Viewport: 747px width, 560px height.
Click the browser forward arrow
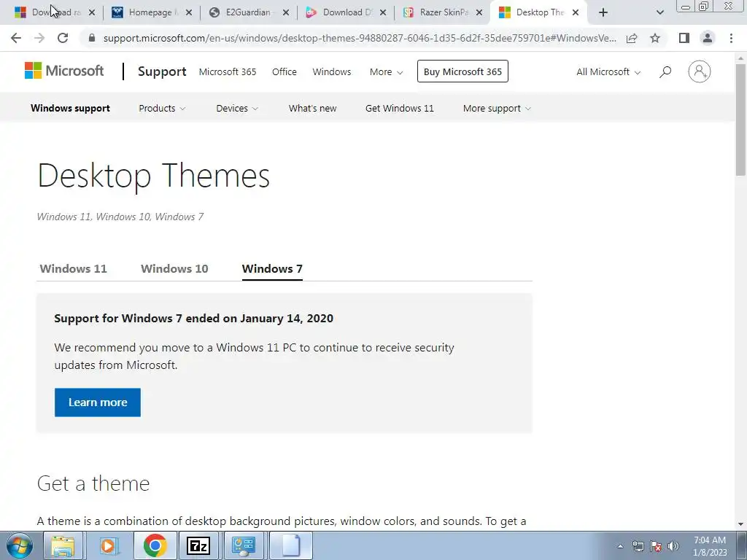pos(39,38)
